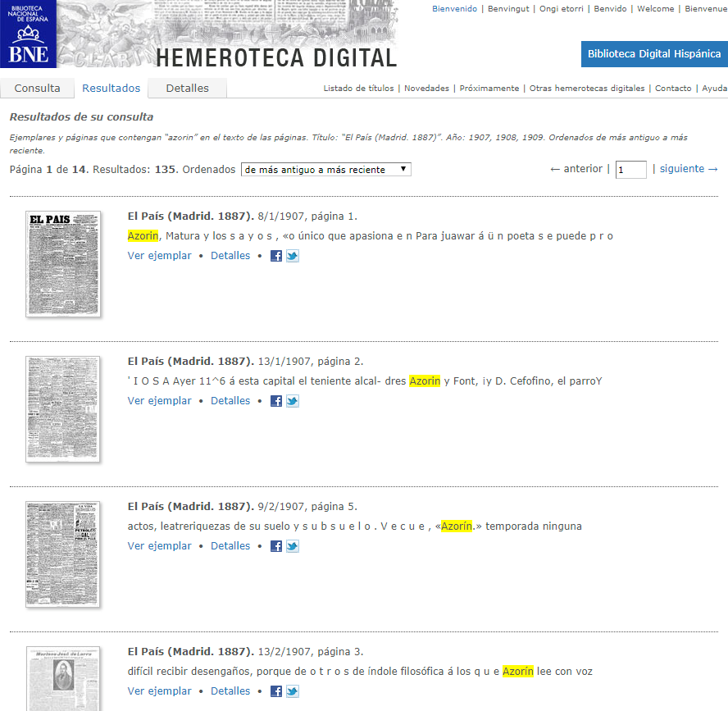Switch to the Consulta tab
728x711 pixels.
coord(37,89)
